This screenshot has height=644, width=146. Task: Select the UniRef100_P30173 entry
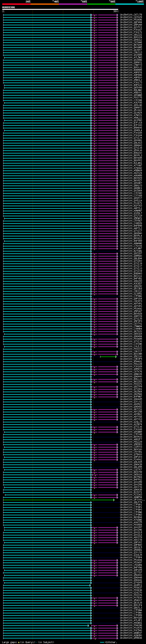pyautogui.click(x=131, y=82)
